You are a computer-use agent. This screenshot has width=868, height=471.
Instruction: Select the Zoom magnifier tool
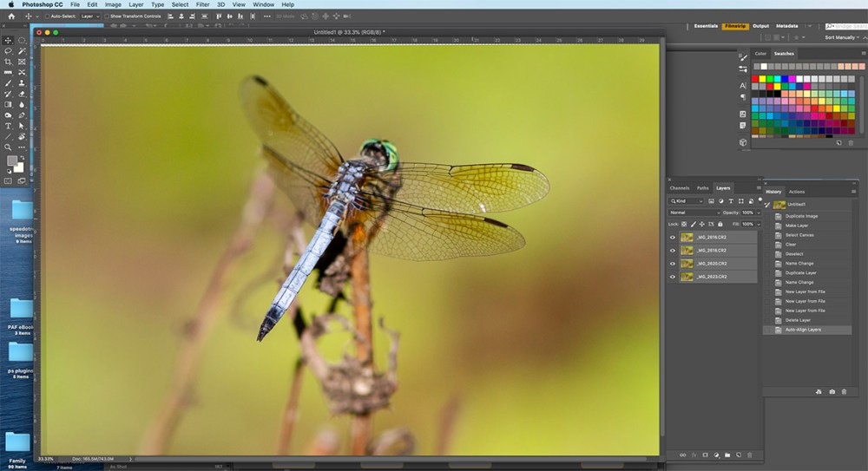click(8, 147)
